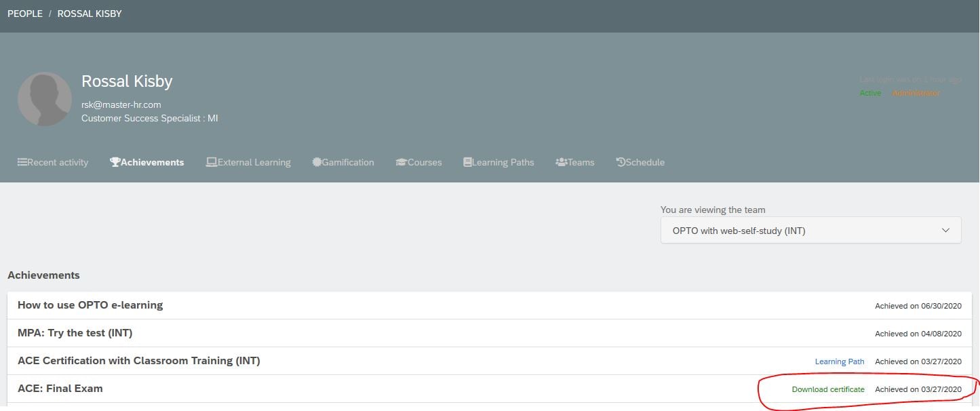Screen dimensions: 980x411
Task: Open the Gamification tab
Action: (348, 163)
